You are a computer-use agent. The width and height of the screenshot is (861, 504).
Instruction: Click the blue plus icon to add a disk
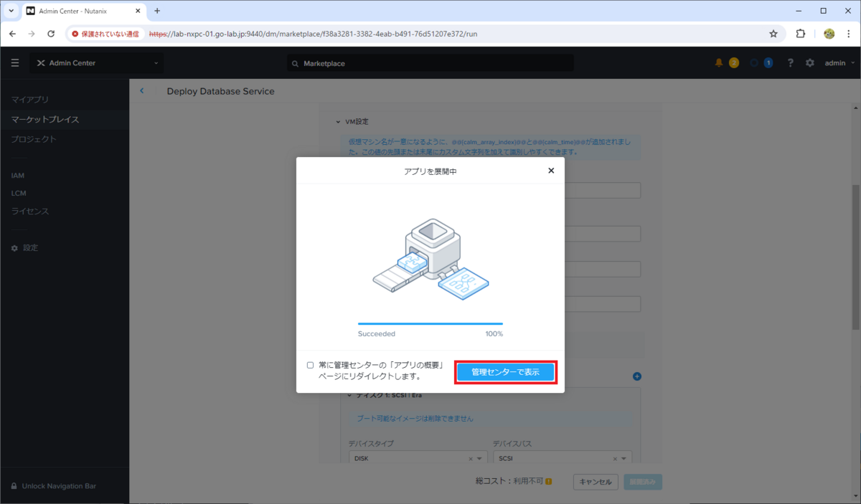pos(636,376)
